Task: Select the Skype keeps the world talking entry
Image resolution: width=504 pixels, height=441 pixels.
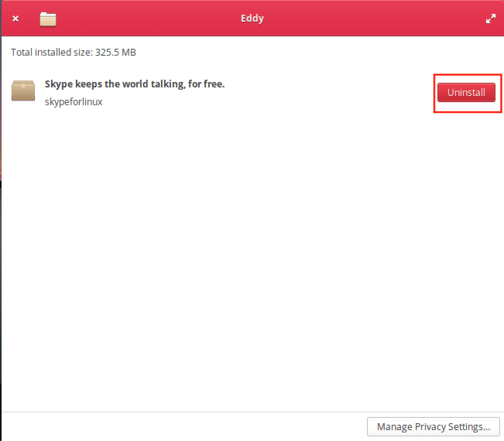Action: (x=134, y=84)
